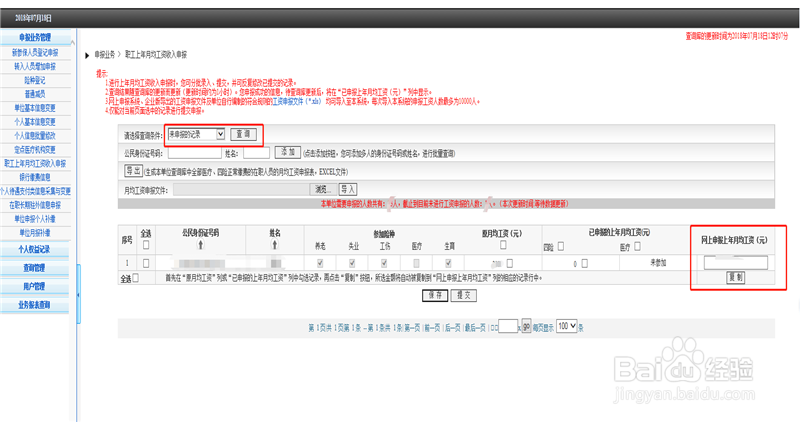This screenshot has width=800, height=422.
Task: Select the row 1 checkbox
Action: pos(146,263)
